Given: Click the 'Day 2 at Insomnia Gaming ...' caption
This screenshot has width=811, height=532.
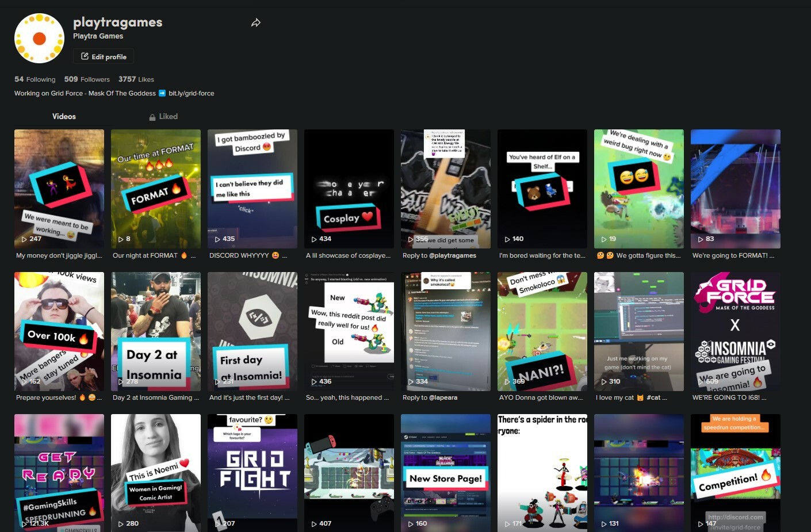Looking at the screenshot, I should (156, 397).
